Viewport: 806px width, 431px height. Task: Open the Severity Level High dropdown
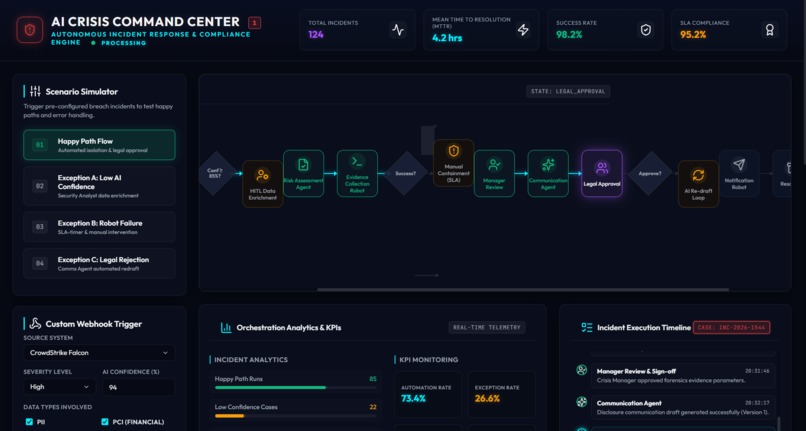(59, 387)
